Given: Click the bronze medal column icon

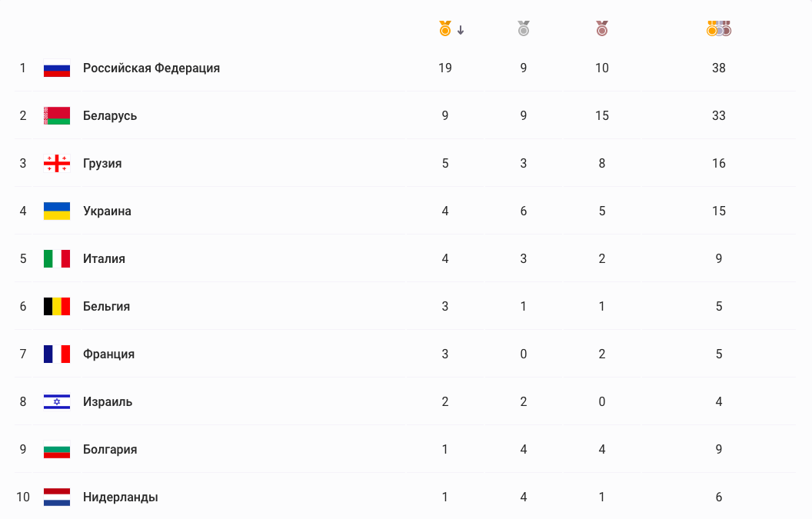Looking at the screenshot, I should tap(601, 29).
